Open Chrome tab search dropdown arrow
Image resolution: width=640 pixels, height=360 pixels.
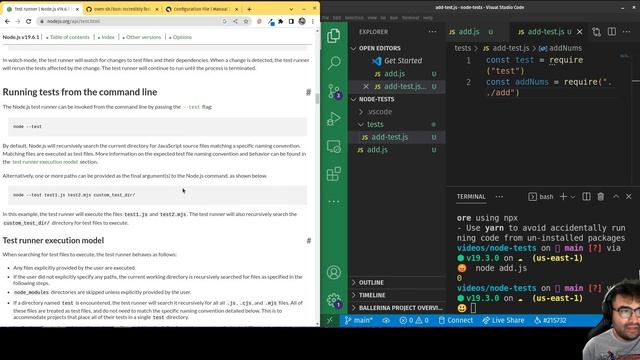click(291, 9)
